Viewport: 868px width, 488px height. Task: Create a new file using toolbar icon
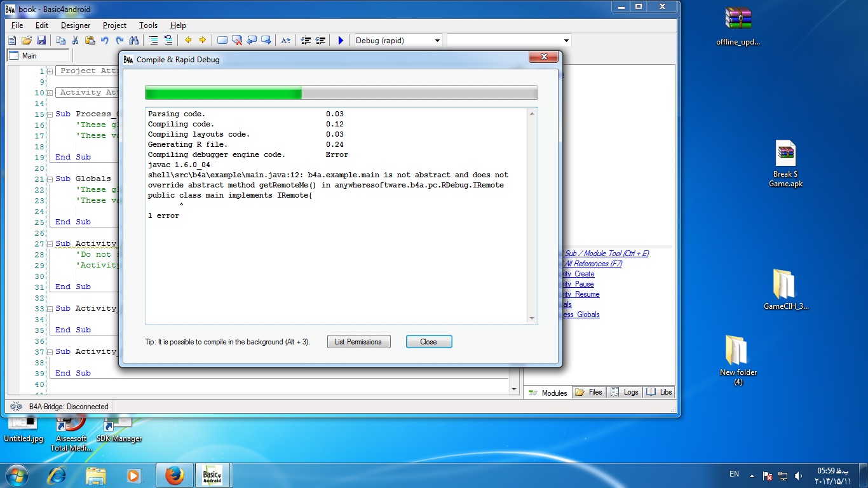tap(12, 40)
